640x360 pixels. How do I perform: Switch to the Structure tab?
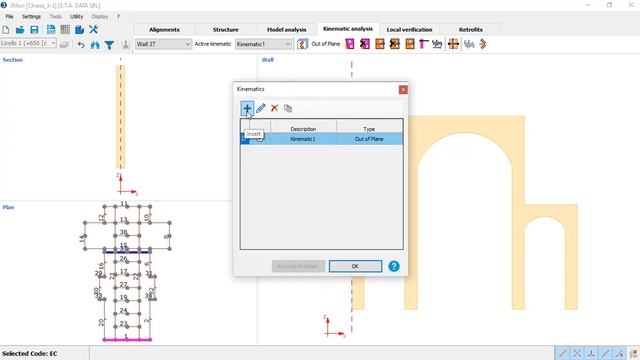[225, 29]
